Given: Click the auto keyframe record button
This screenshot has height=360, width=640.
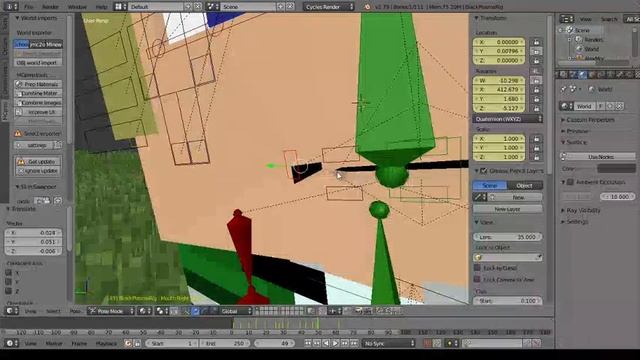Looking at the screenshot, I should [427, 343].
